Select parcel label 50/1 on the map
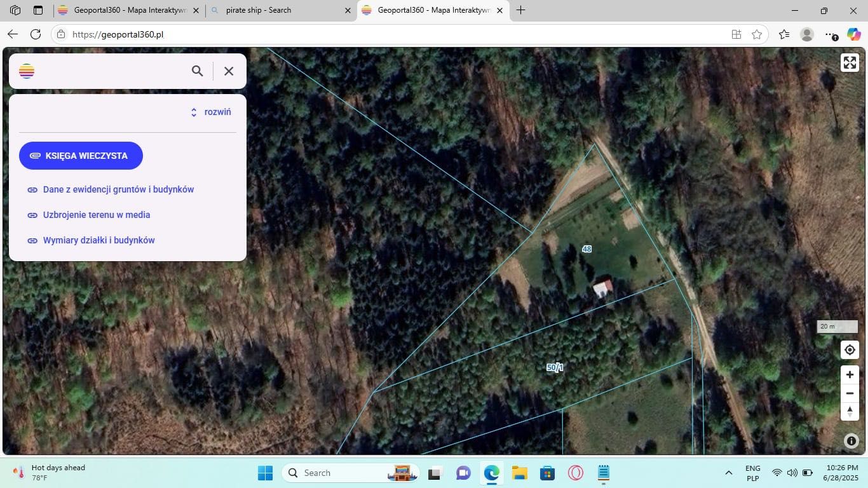 555,367
